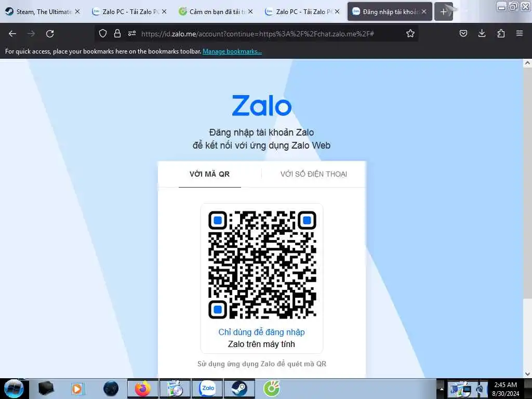The height and width of the screenshot is (399, 532).
Task: Open the black box taskbar icon
Action: click(46, 389)
